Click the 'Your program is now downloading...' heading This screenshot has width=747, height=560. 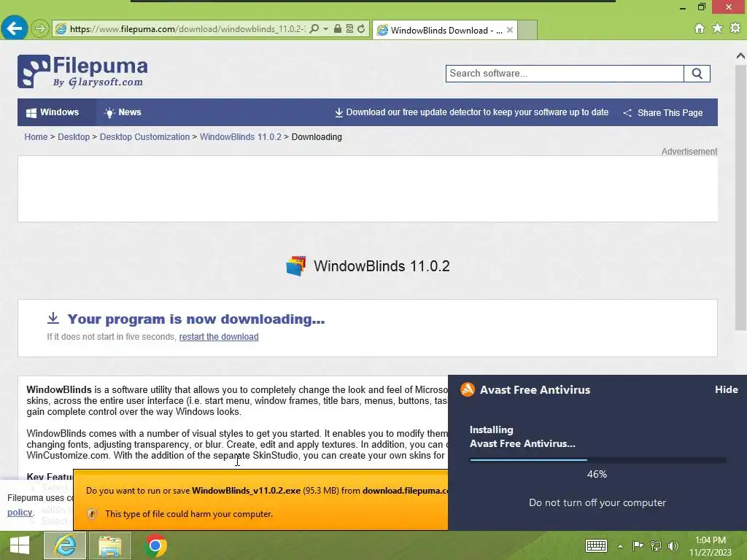pyautogui.click(x=196, y=319)
